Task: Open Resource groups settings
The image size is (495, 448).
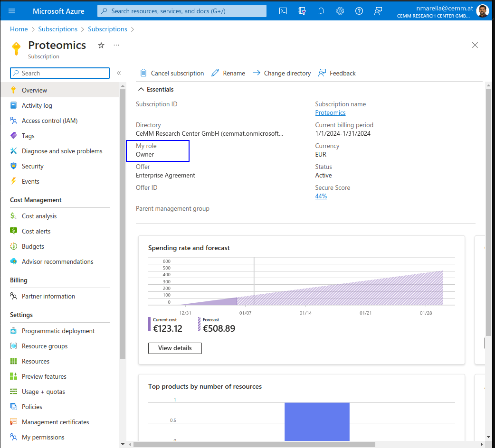Action: pyautogui.click(x=45, y=346)
